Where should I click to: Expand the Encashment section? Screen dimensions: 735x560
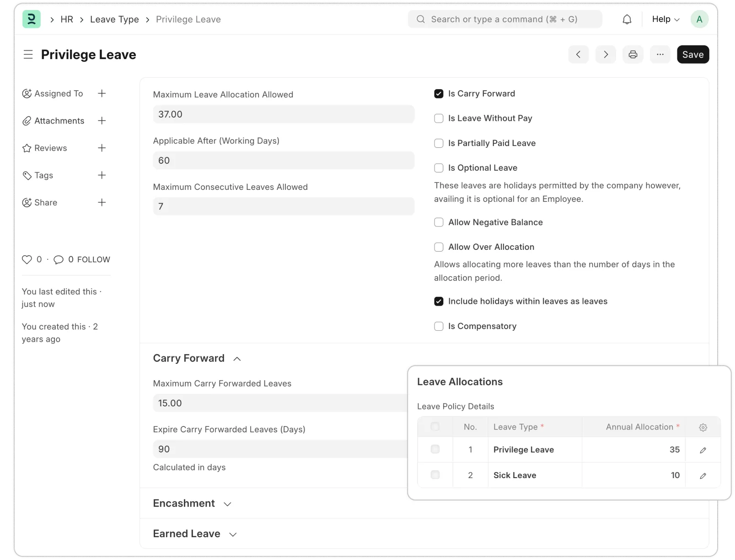click(x=227, y=504)
